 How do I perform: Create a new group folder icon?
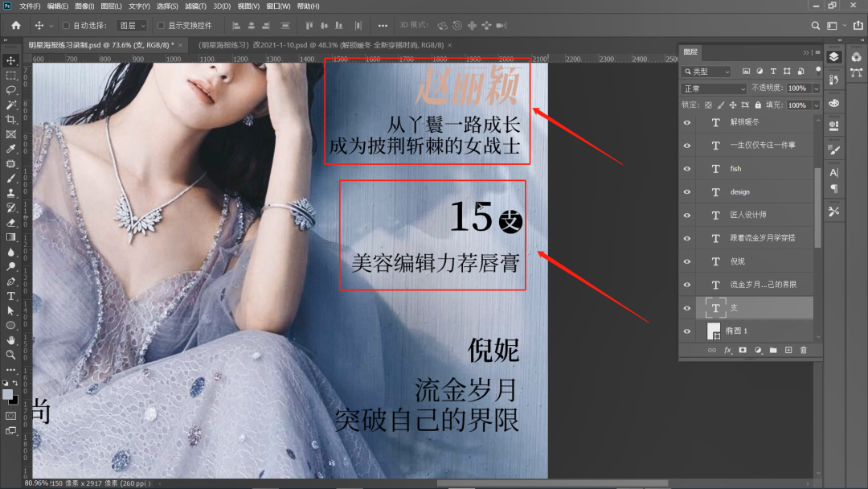[x=773, y=350]
